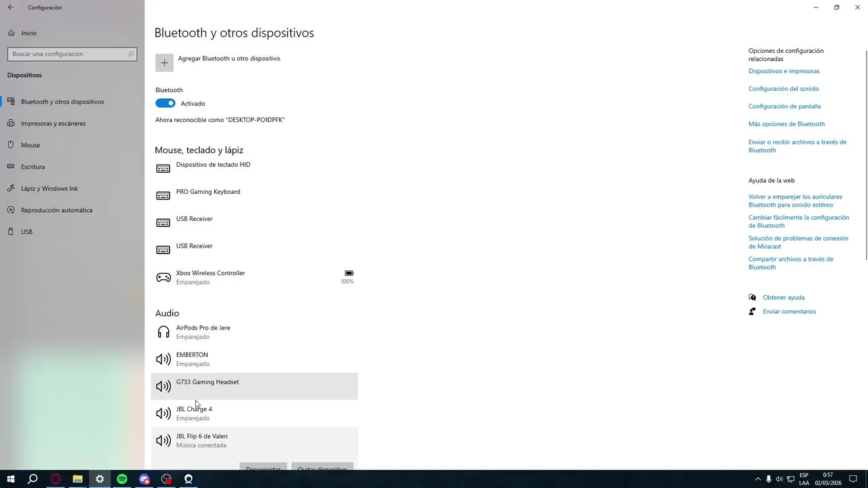
Task: Select the 'JBL Charge 4' device
Action: tap(254, 413)
